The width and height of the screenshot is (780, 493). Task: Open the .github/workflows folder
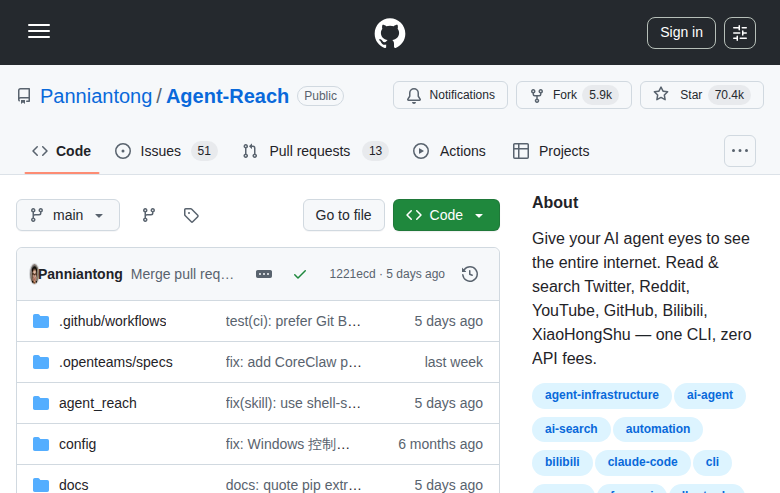click(112, 321)
